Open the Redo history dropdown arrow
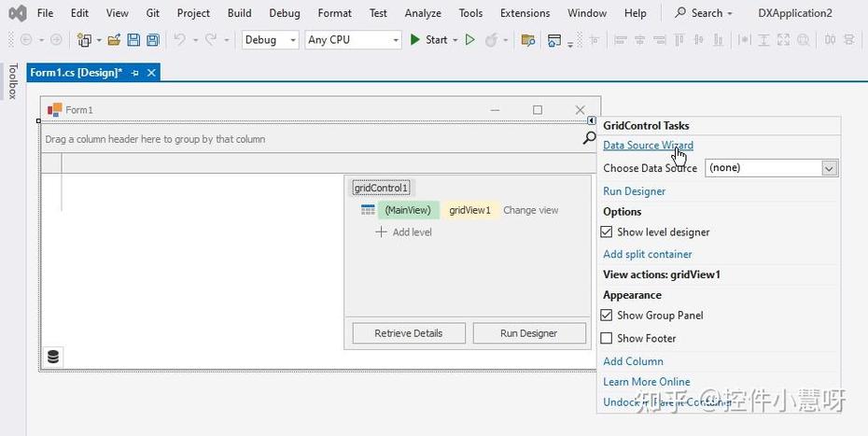The height and width of the screenshot is (436, 868). click(226, 40)
